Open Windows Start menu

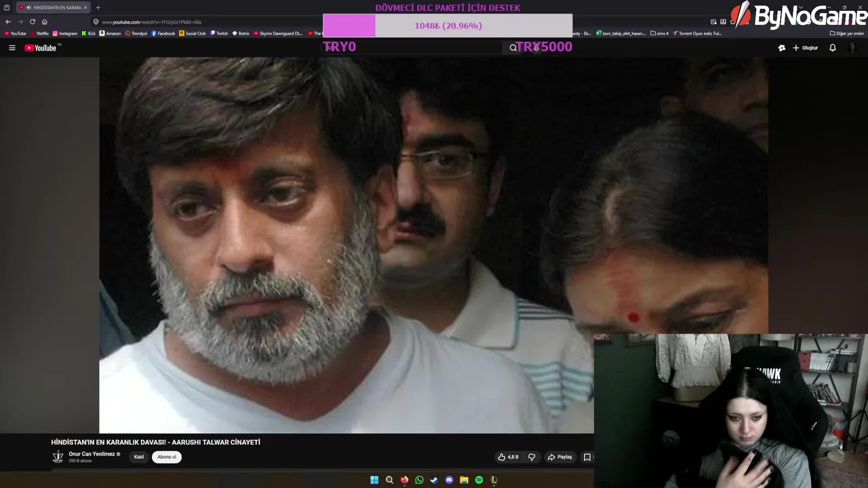[x=374, y=480]
